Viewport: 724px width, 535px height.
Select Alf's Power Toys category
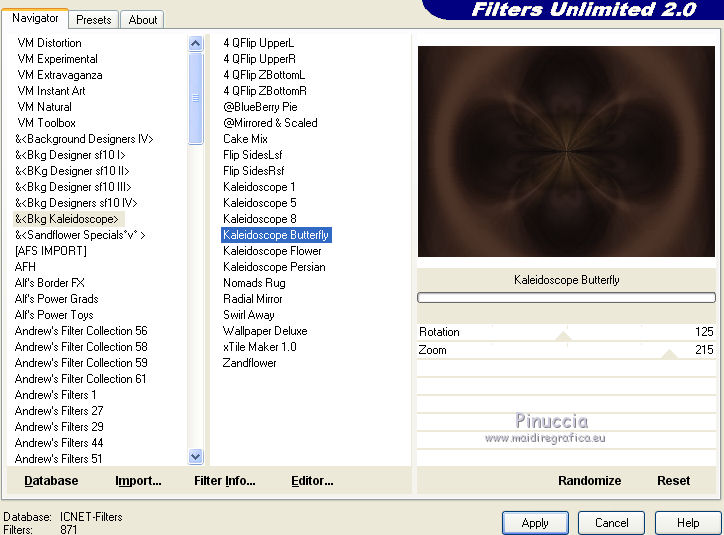click(54, 315)
